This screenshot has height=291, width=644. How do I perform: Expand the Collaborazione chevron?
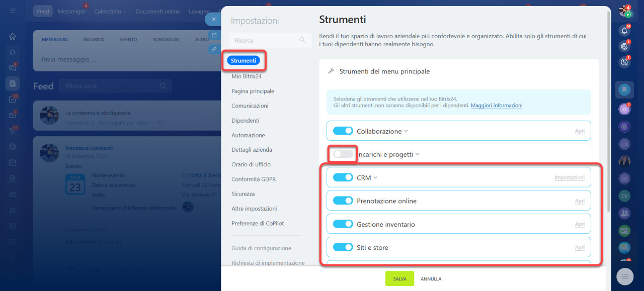pyautogui.click(x=406, y=131)
